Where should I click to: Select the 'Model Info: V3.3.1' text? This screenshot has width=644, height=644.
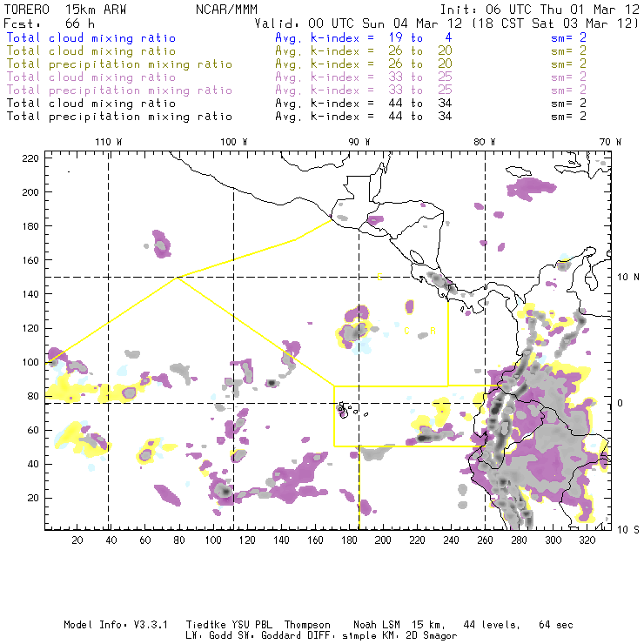tap(116, 625)
